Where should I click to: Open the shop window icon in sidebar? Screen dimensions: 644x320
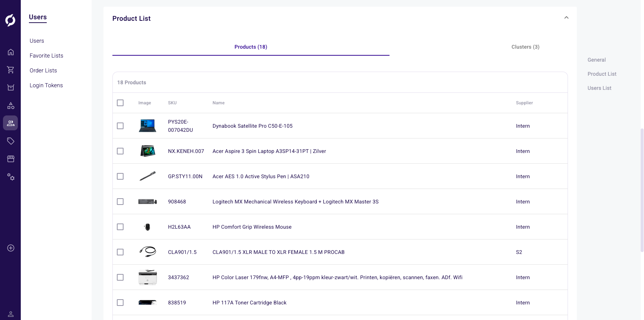11,159
